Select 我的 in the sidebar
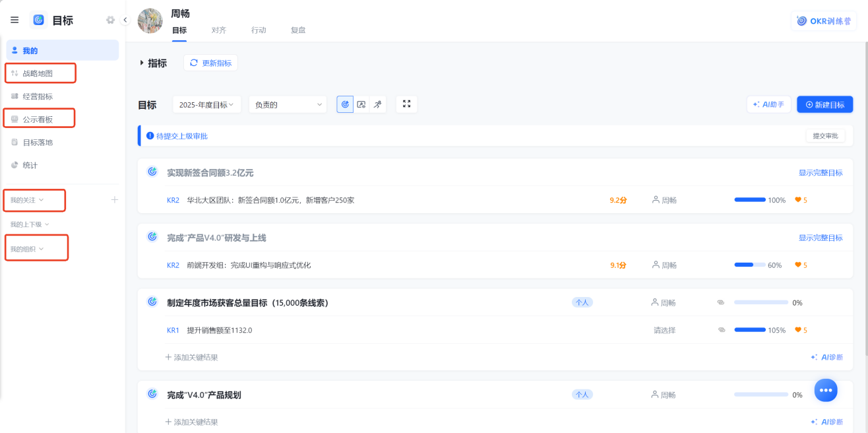This screenshot has width=868, height=433. (x=63, y=50)
